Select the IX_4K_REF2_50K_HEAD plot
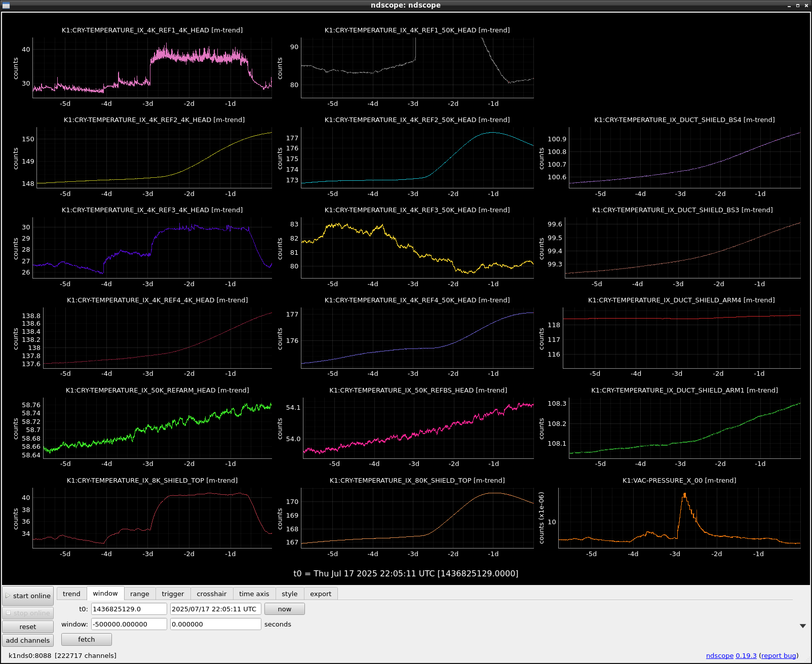Image resolution: width=812 pixels, height=664 pixels. pos(417,158)
